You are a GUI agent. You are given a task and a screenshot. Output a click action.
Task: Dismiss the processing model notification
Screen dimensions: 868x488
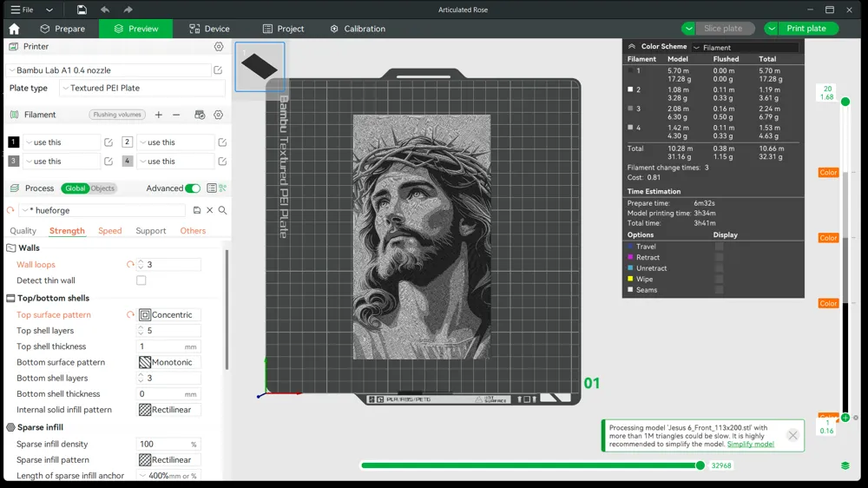click(792, 435)
